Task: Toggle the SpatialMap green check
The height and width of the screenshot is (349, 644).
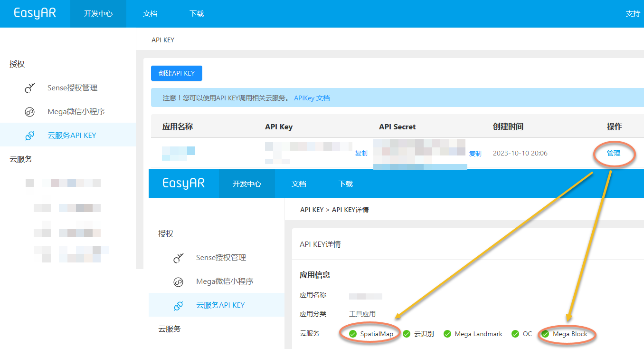Action: [x=353, y=334]
